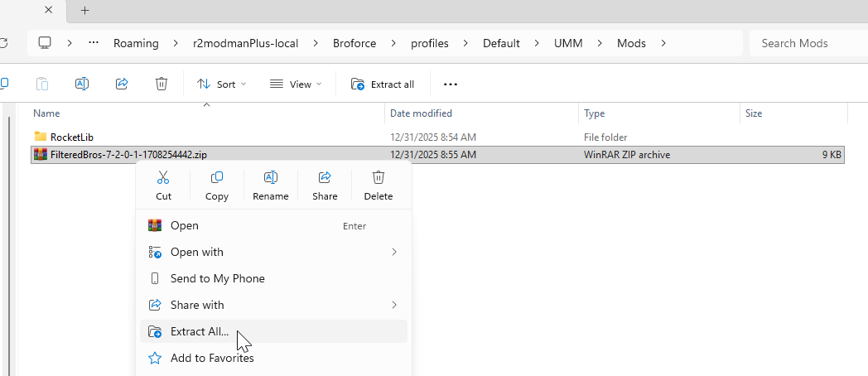Click the toolbar Rename icon

[x=82, y=84]
